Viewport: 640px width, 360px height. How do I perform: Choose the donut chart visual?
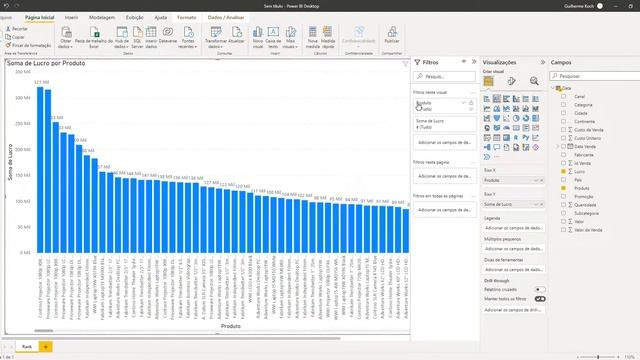click(526, 118)
